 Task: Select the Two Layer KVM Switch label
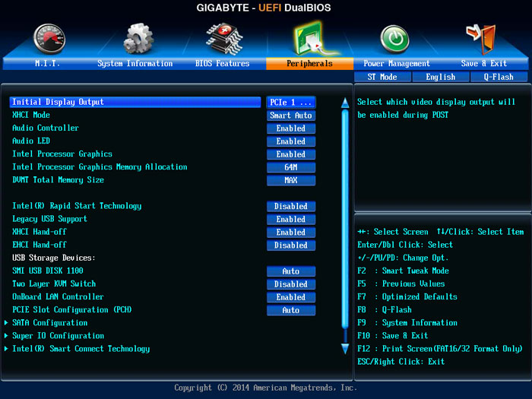click(x=54, y=283)
